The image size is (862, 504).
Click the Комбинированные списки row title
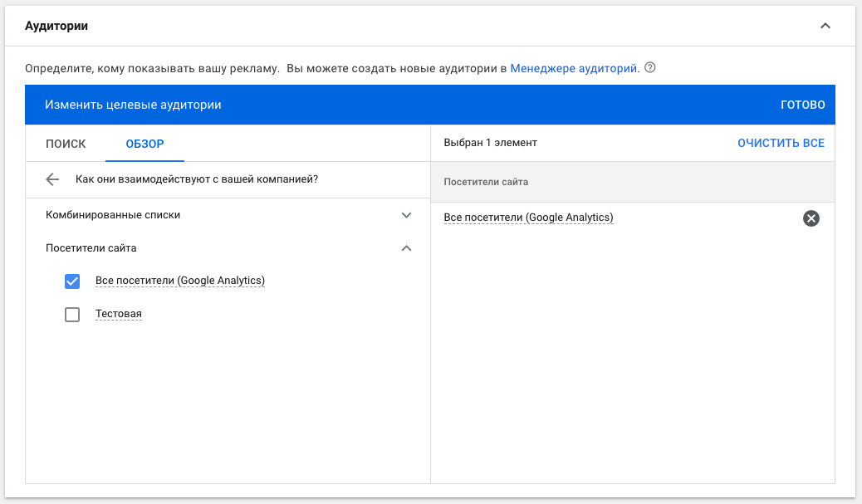click(113, 215)
